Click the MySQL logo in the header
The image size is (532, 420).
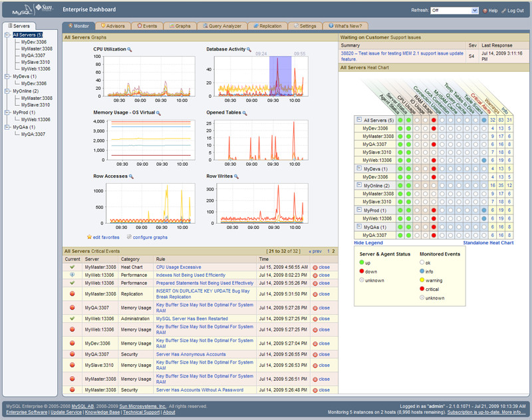pyautogui.click(x=23, y=10)
